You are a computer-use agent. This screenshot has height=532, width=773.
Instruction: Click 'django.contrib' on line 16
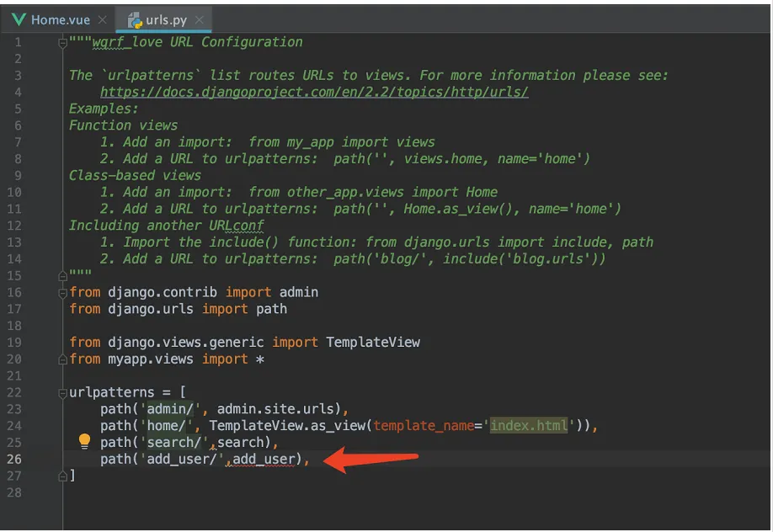[x=163, y=292]
